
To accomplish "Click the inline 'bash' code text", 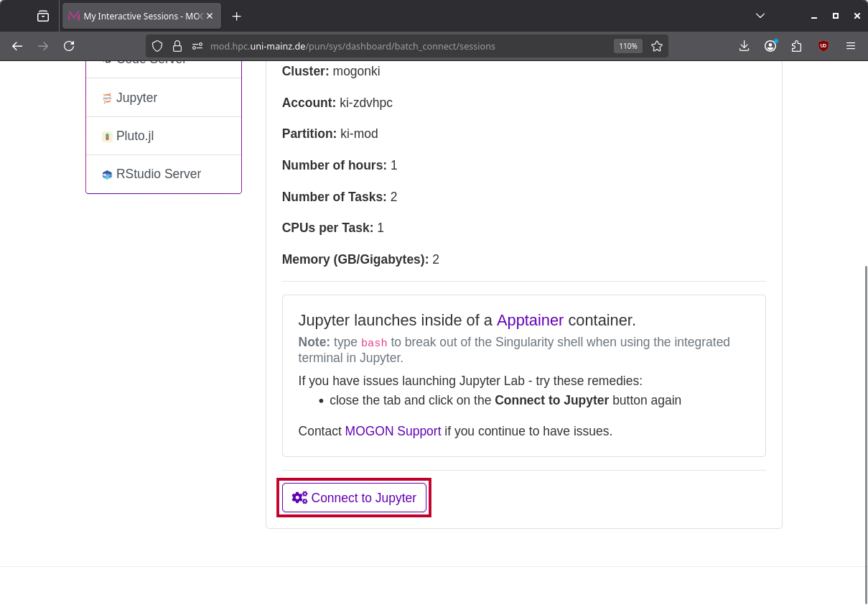I will [x=374, y=343].
